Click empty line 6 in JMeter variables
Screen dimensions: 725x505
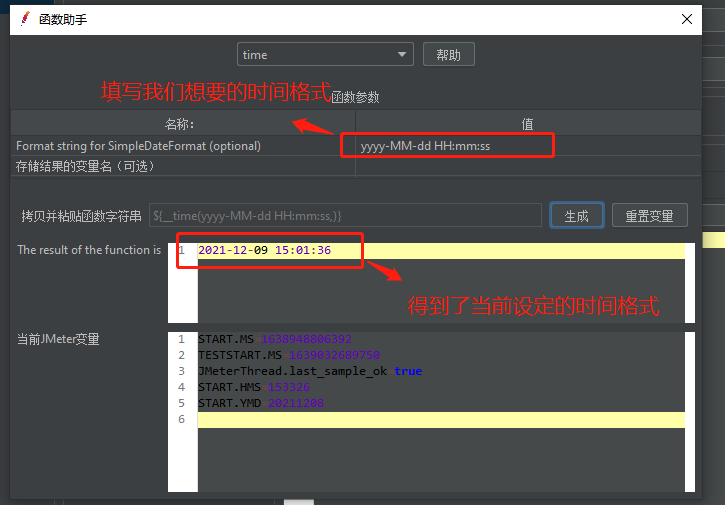tap(441, 419)
